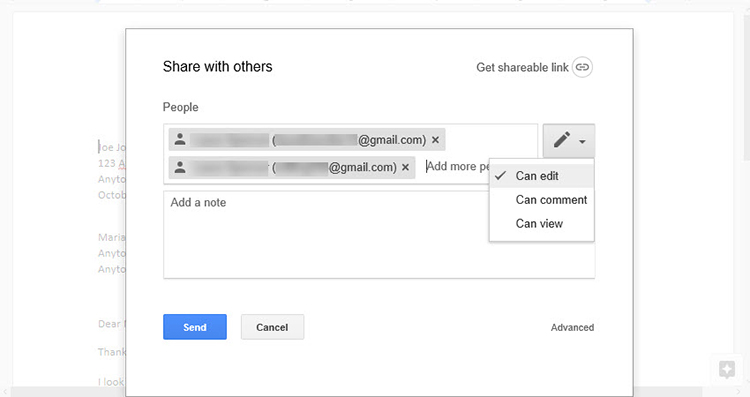Choose the Can comment permission option

tap(541, 200)
